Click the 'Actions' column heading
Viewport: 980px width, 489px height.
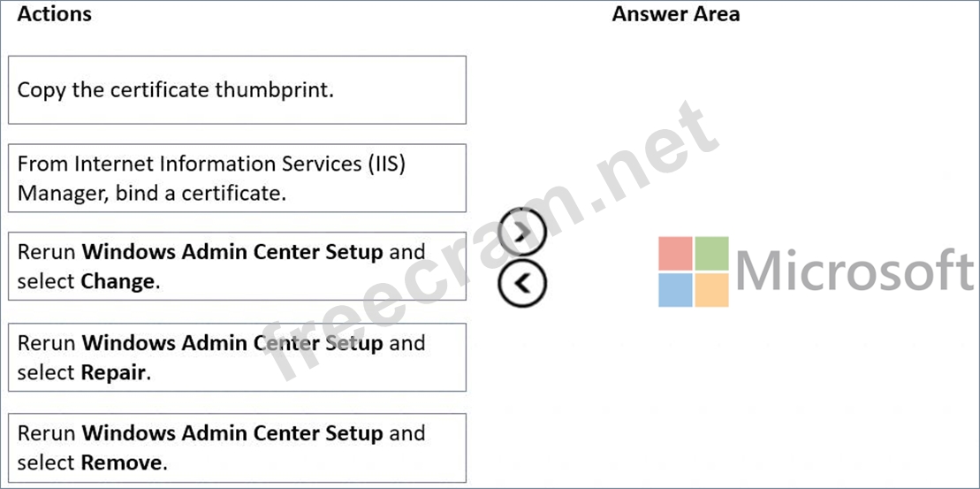pyautogui.click(x=54, y=14)
